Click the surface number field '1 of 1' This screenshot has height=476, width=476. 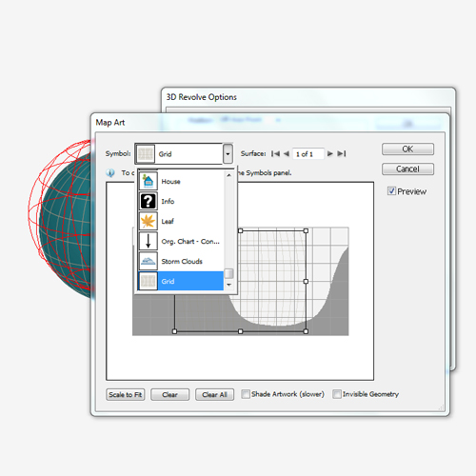[x=307, y=154]
